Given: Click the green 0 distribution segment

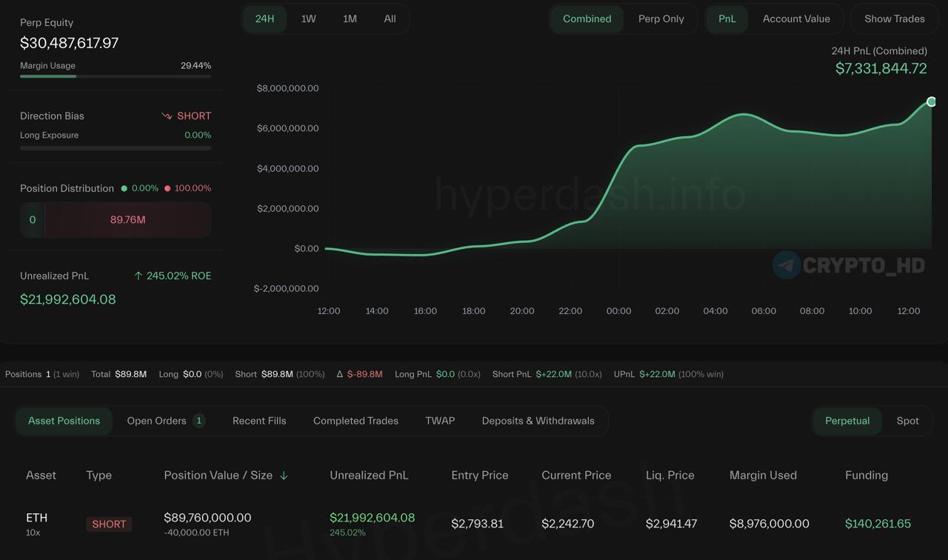Looking at the screenshot, I should pos(33,220).
